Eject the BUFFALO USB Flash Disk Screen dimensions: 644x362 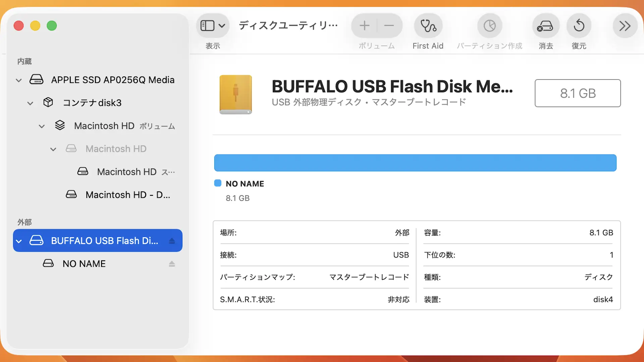click(172, 241)
